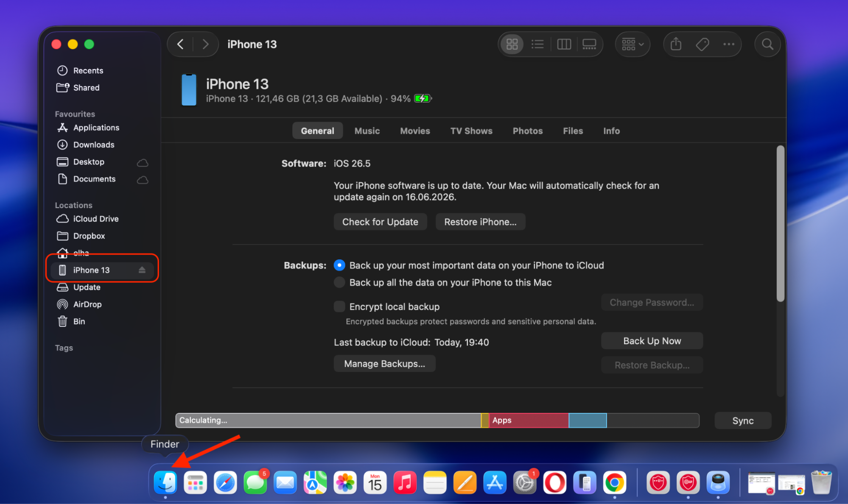This screenshot has width=848, height=504.
Task: Eject iPhone 13 with the eject icon
Action: 142,270
